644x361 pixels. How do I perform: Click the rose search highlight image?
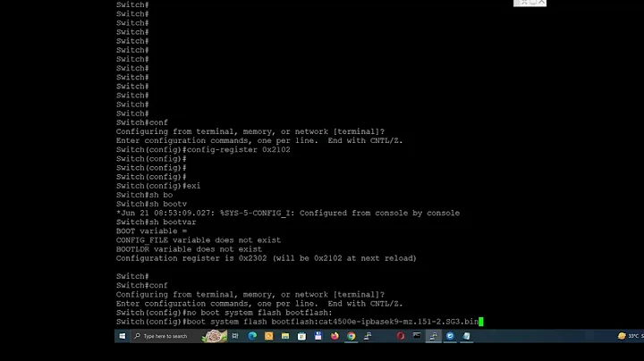214,336
